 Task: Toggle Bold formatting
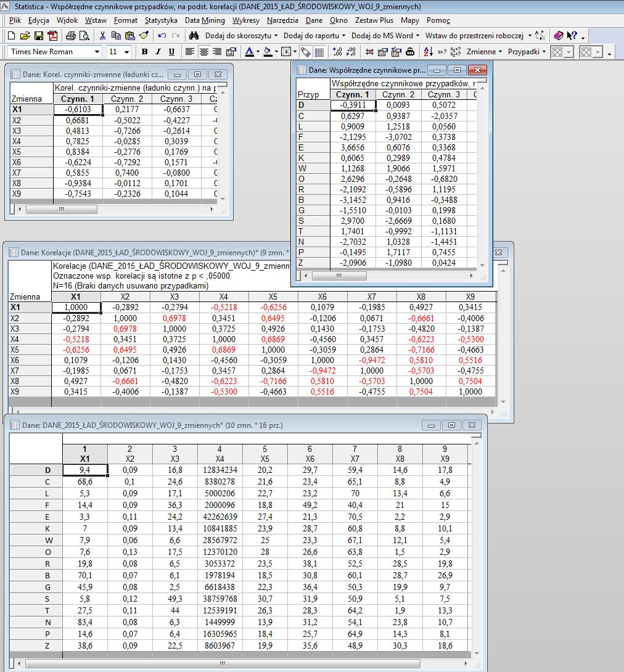(x=144, y=52)
